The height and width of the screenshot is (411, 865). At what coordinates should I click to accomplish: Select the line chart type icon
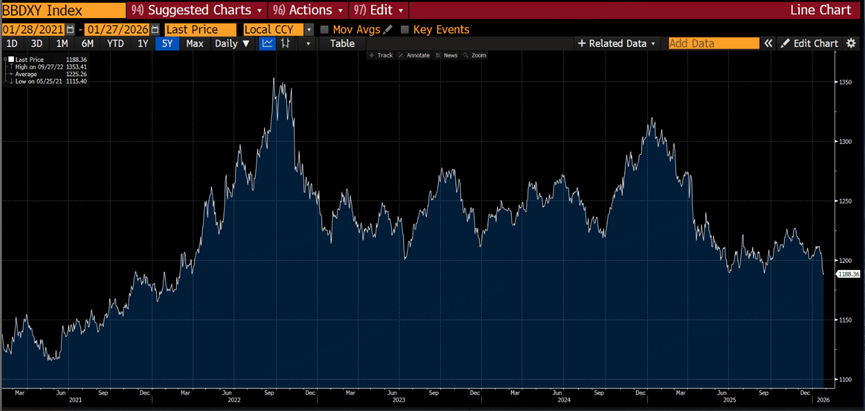(x=268, y=44)
